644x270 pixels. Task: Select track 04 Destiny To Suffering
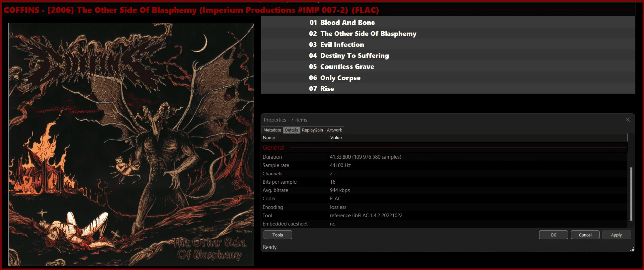click(x=448, y=56)
